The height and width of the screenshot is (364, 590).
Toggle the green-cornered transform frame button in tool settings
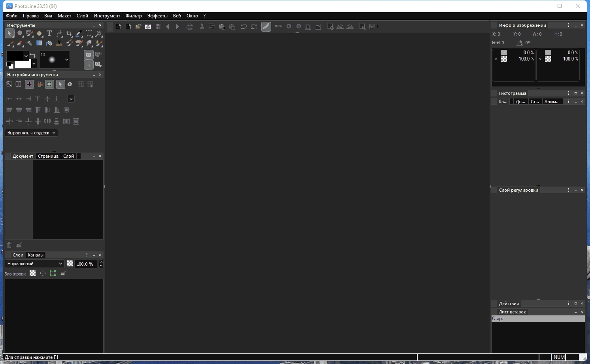click(49, 84)
